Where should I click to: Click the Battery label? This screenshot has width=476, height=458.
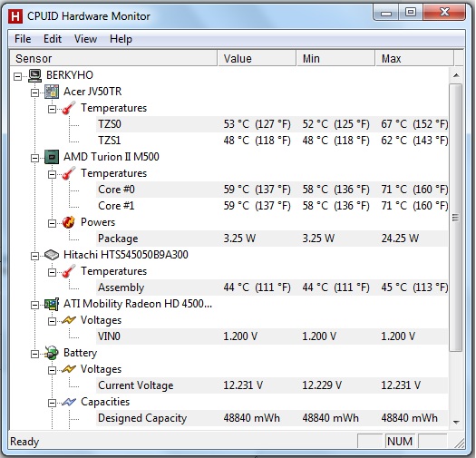tap(80, 353)
